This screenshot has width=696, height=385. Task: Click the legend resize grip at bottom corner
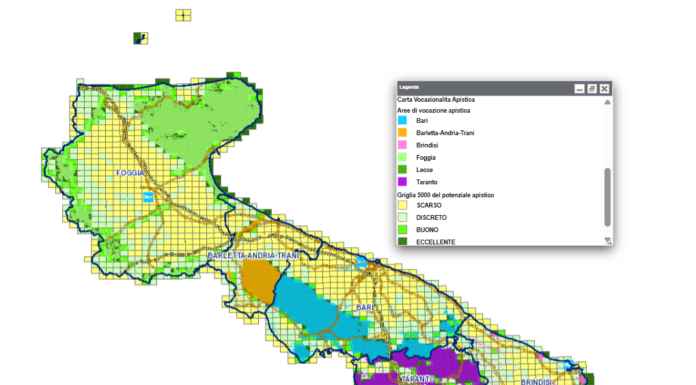pyautogui.click(x=608, y=241)
